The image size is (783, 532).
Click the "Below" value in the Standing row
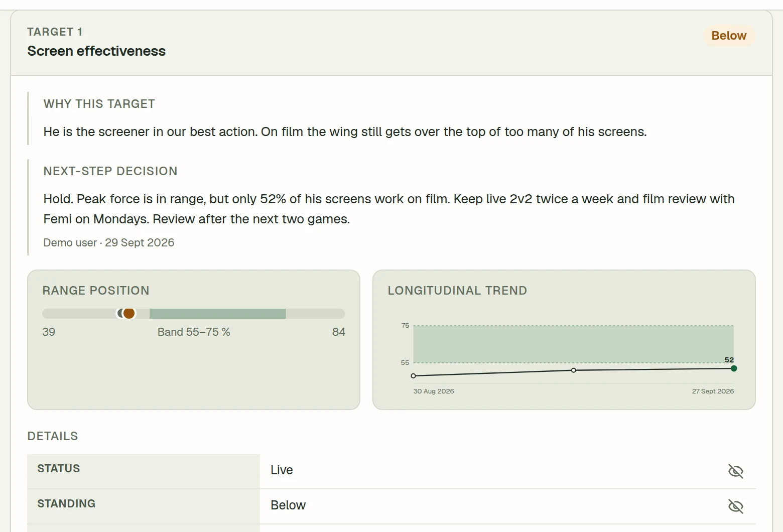pos(288,505)
